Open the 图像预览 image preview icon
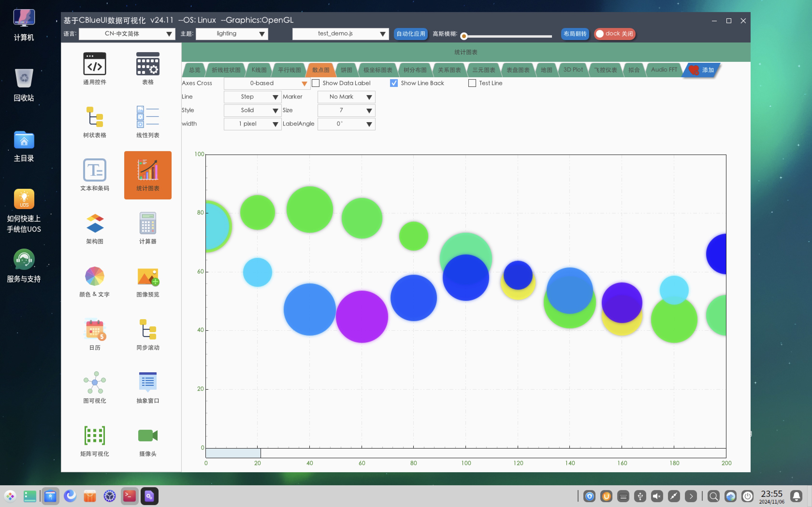 pos(148,277)
